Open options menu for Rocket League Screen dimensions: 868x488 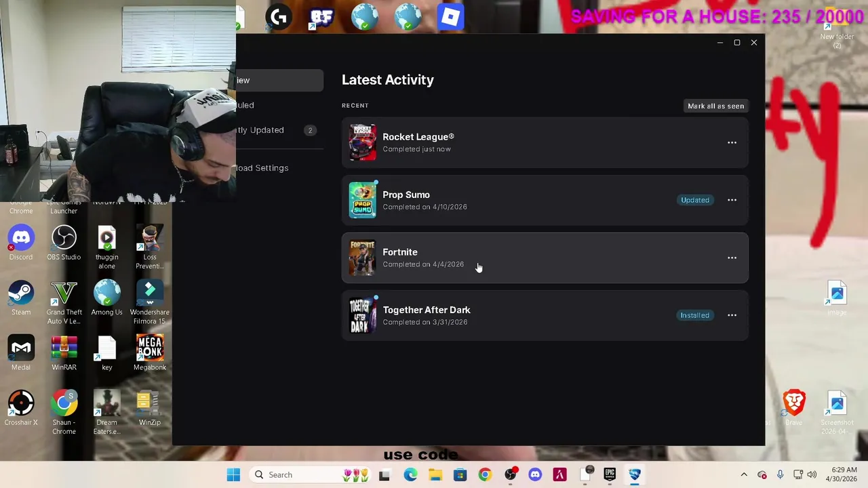732,142
